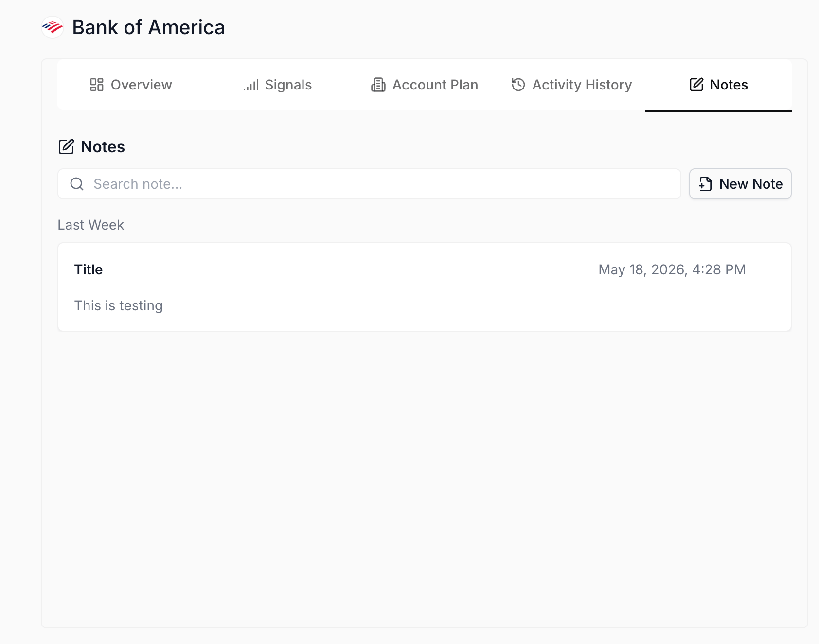Switch to the Signals tab
Screen dimensions: 819x644
(x=278, y=85)
